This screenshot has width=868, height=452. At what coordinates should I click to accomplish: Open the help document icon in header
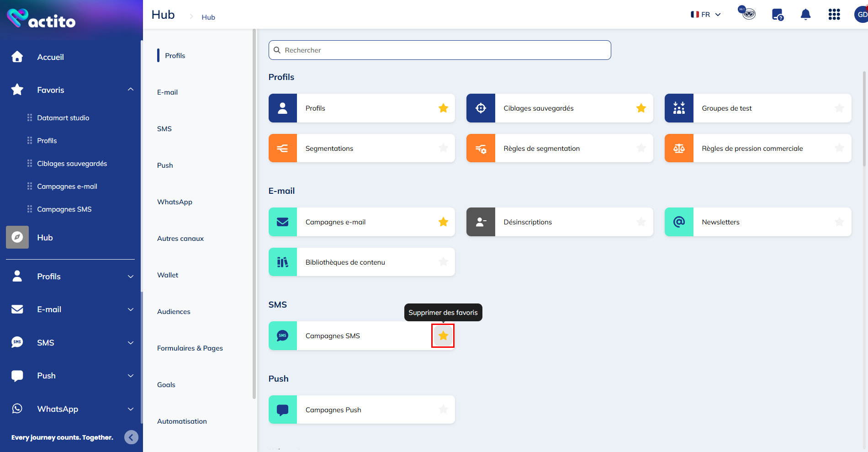[777, 15]
